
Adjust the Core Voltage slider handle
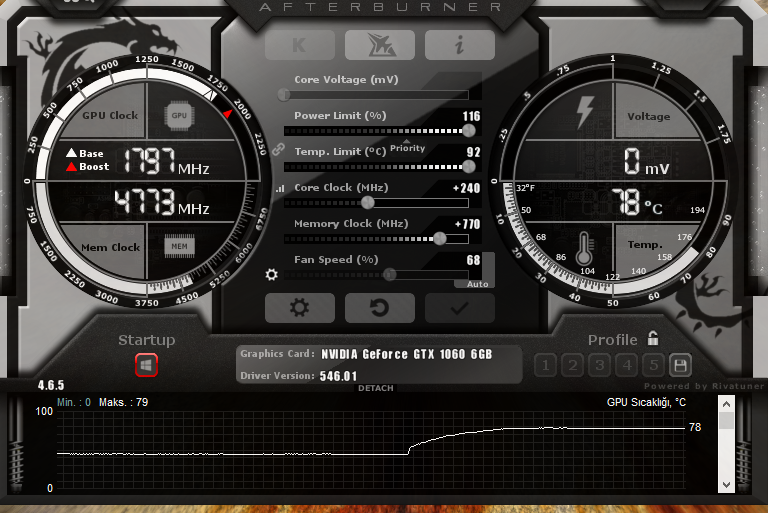point(284,95)
